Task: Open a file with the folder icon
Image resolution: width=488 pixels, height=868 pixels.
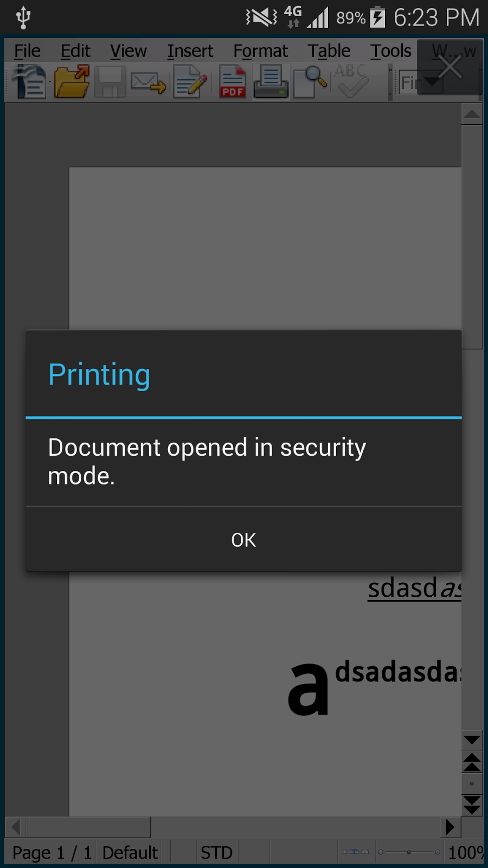Action: (72, 82)
